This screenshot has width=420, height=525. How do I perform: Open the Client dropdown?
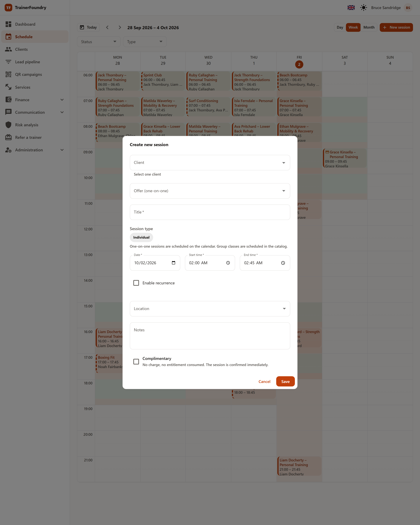[x=210, y=162]
